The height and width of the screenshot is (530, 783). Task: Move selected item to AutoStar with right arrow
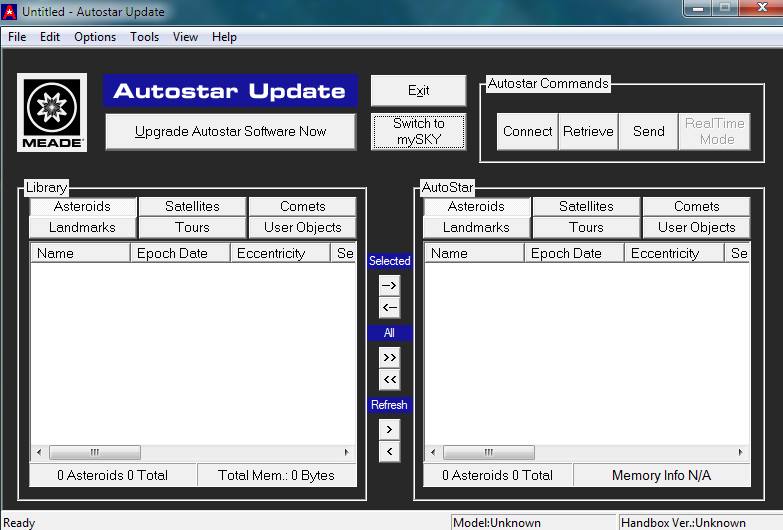pos(389,285)
